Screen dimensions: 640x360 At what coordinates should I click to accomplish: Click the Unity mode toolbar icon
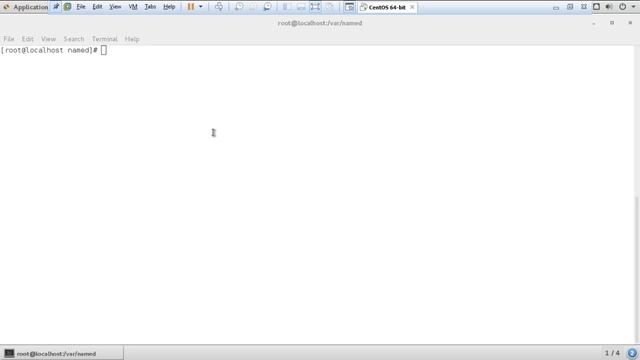pos(330,7)
